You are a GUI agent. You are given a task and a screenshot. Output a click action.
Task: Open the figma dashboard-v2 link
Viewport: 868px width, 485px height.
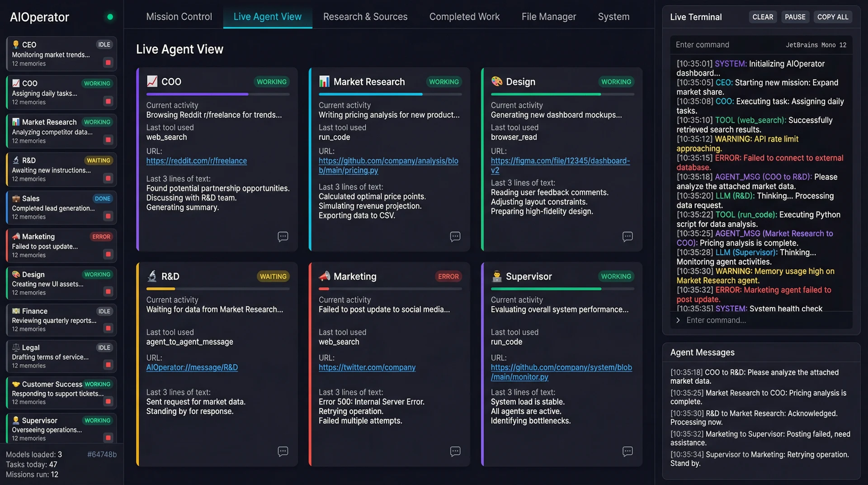(x=560, y=166)
